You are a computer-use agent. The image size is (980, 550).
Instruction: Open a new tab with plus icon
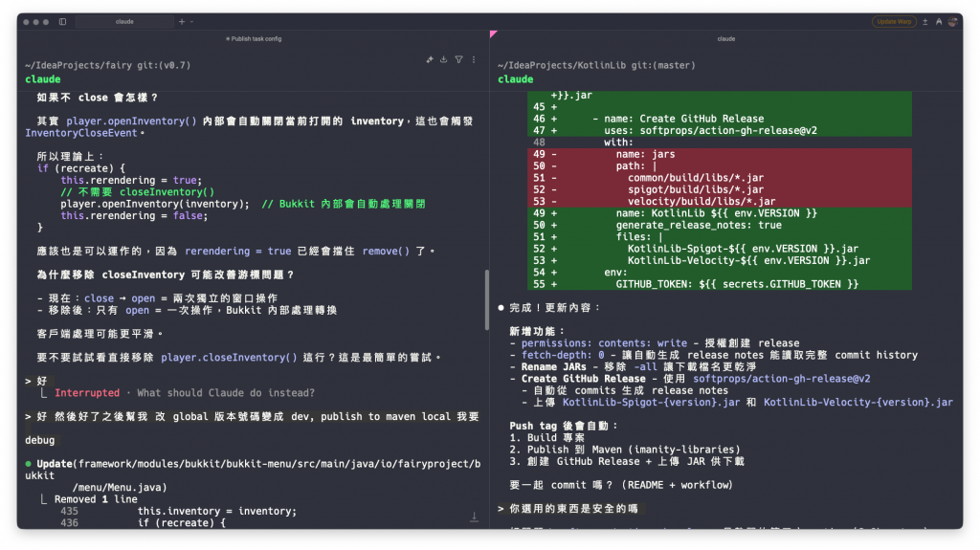click(182, 21)
